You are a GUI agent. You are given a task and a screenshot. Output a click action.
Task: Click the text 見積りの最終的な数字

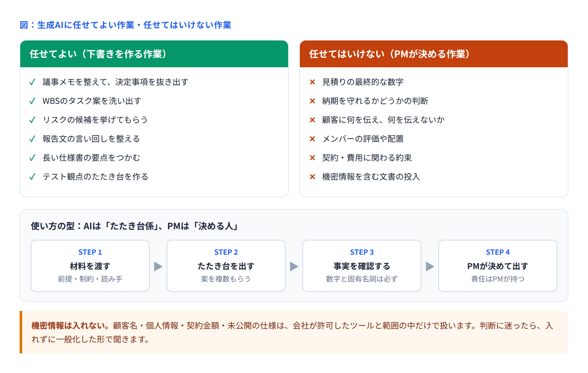tap(363, 82)
